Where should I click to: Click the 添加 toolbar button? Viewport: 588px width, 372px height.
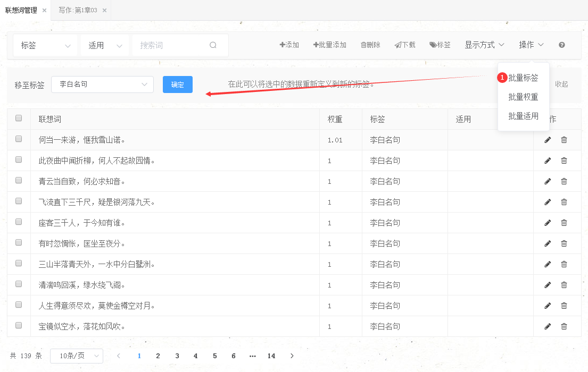pyautogui.click(x=289, y=45)
